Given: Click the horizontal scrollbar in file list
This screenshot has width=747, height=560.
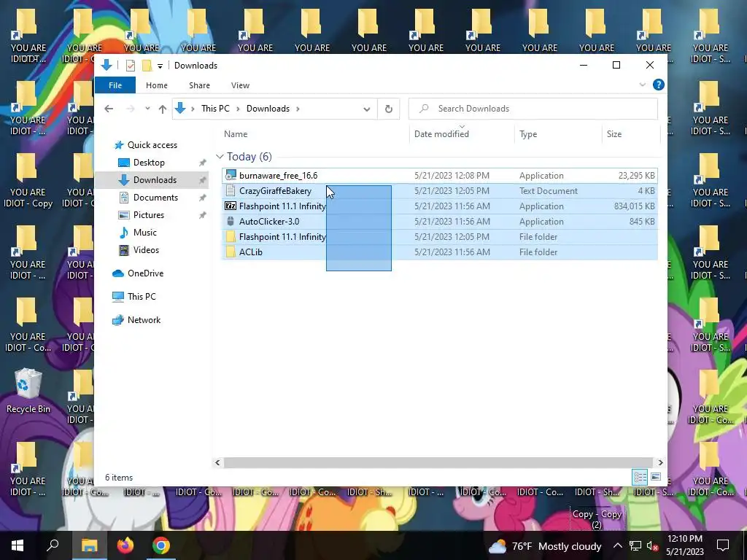Looking at the screenshot, I should tap(438, 462).
